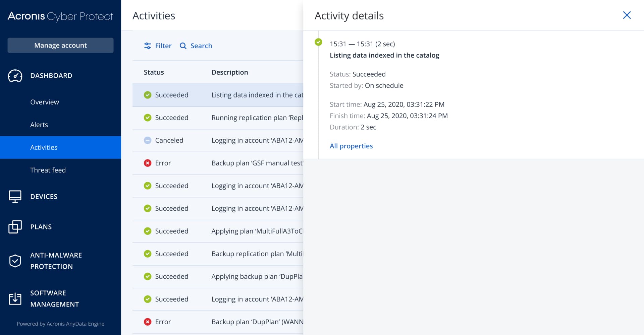Open the Dashboard section icon
Screen dimensions: 644x335
coord(14,76)
